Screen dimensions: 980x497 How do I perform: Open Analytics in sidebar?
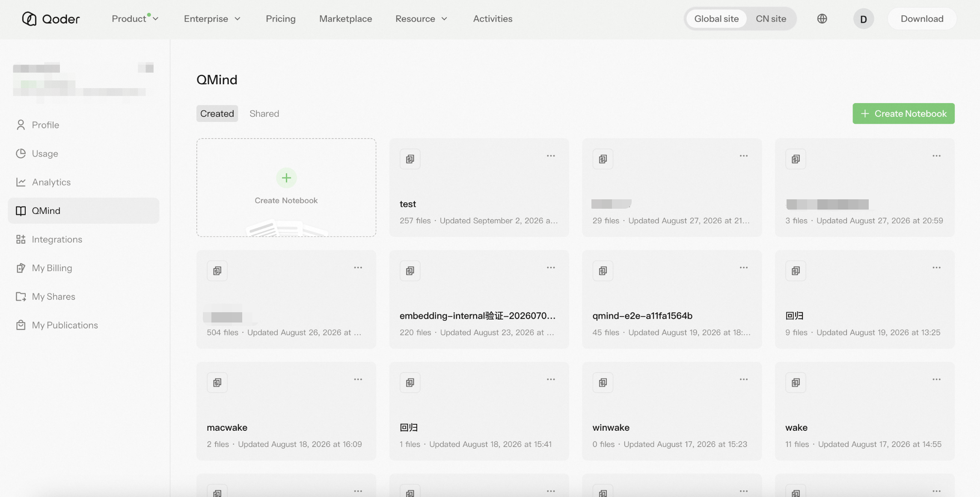83,182
